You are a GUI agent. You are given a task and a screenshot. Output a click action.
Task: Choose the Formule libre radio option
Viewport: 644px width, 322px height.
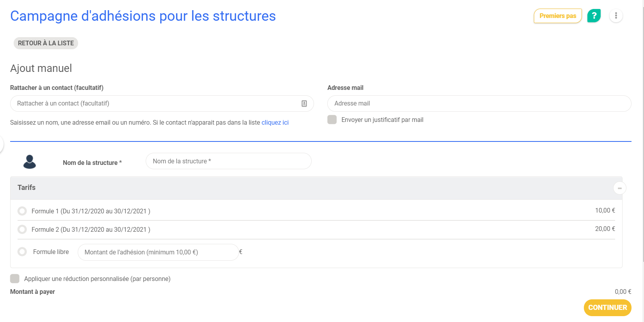tap(22, 252)
